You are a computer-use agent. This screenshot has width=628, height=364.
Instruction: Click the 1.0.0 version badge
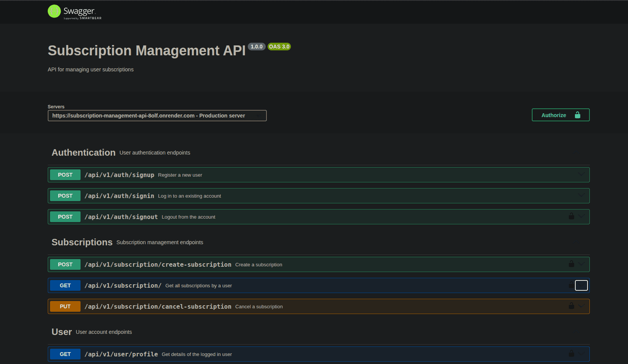(257, 46)
